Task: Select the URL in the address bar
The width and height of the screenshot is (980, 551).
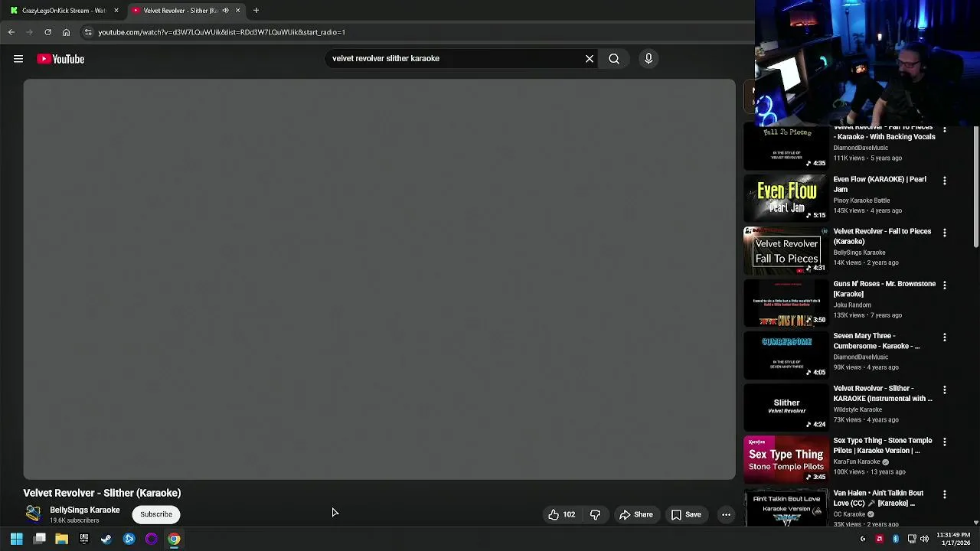Action: [222, 32]
